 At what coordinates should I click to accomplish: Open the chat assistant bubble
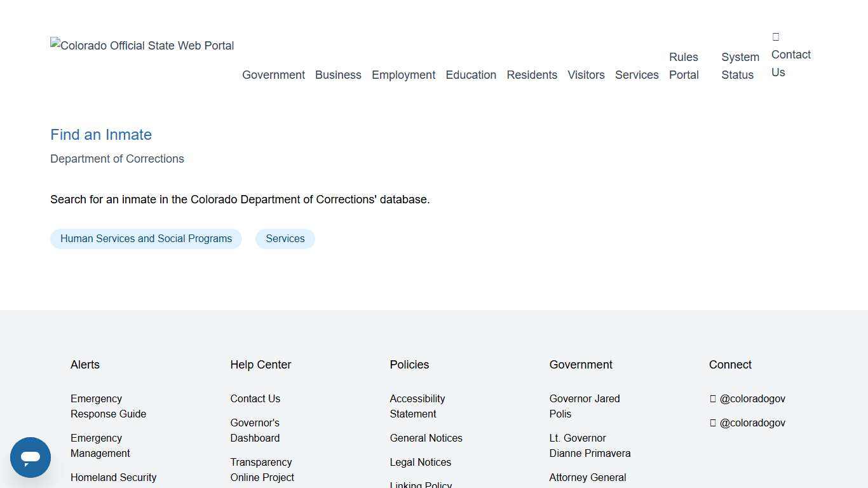click(30, 457)
